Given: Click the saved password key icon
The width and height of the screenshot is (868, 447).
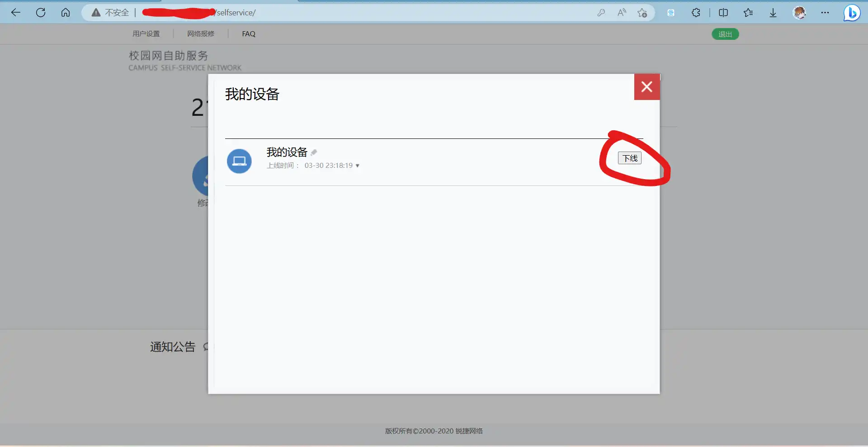Looking at the screenshot, I should tap(601, 13).
